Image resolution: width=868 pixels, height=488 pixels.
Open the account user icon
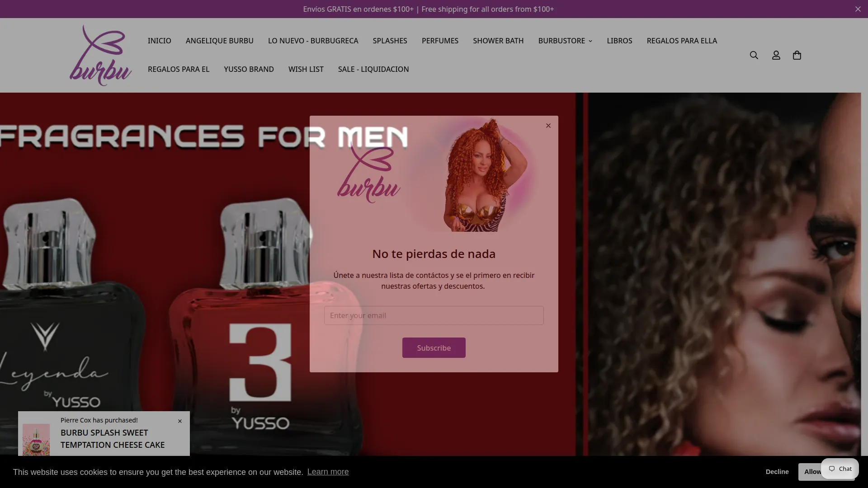pyautogui.click(x=776, y=55)
